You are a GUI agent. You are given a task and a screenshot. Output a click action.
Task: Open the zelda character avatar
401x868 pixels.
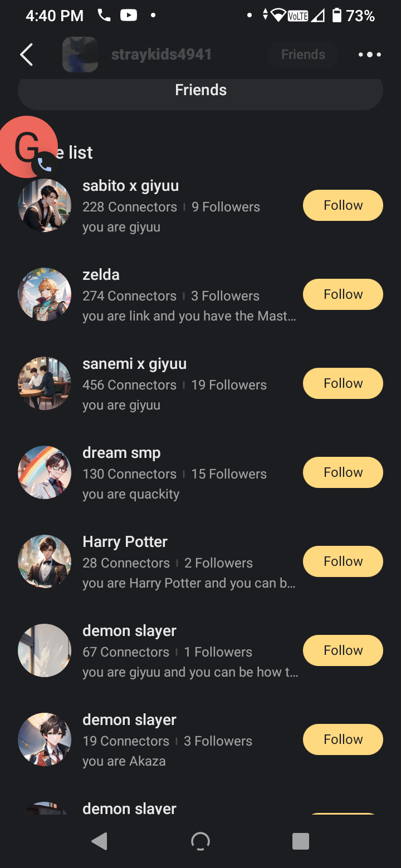tap(45, 294)
